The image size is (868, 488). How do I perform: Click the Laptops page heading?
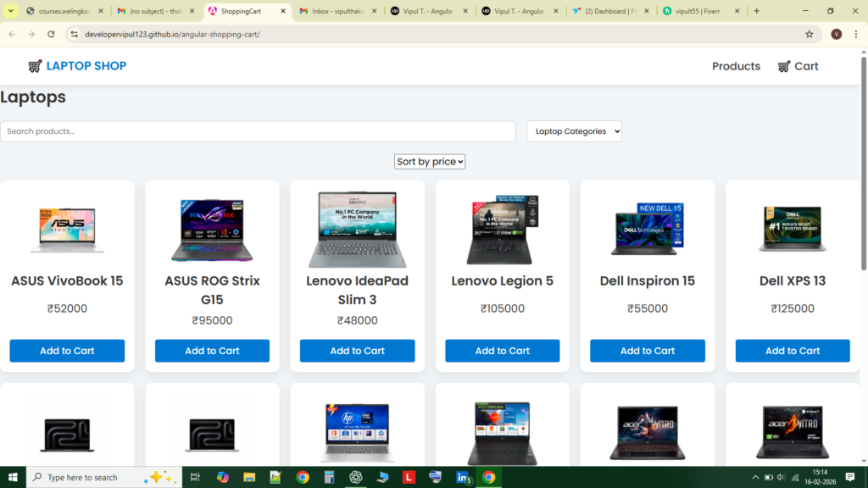click(33, 97)
